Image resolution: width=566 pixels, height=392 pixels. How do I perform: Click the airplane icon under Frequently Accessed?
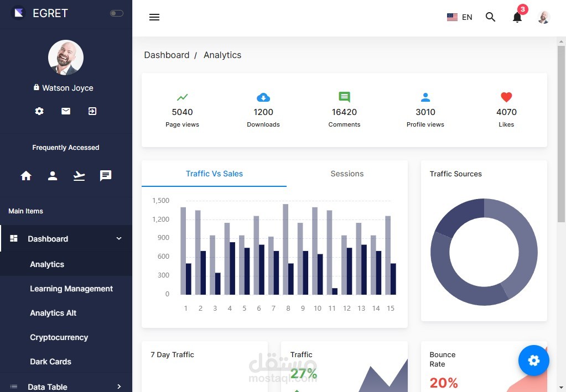(x=79, y=176)
